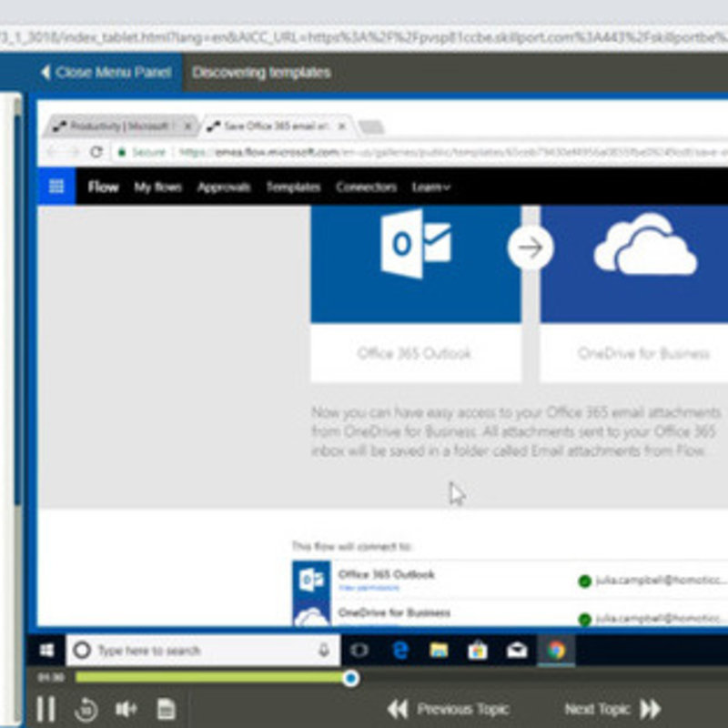Click the Office 365 Outlook card label
The height and width of the screenshot is (728, 728).
pyautogui.click(x=414, y=354)
